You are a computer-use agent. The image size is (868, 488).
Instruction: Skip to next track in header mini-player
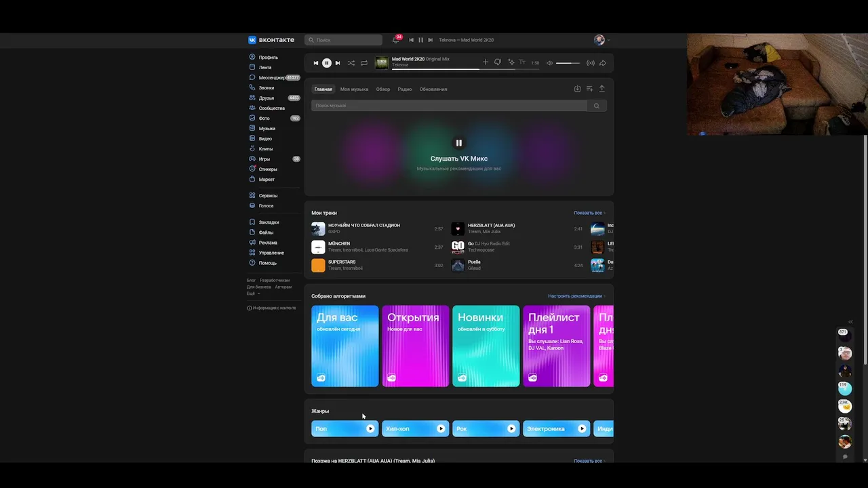[x=430, y=40]
